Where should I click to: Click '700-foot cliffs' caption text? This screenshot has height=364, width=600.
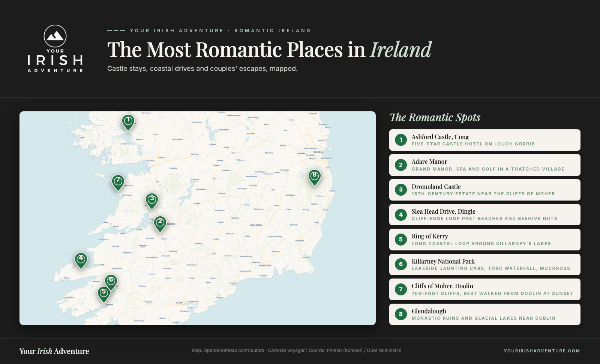492,294
